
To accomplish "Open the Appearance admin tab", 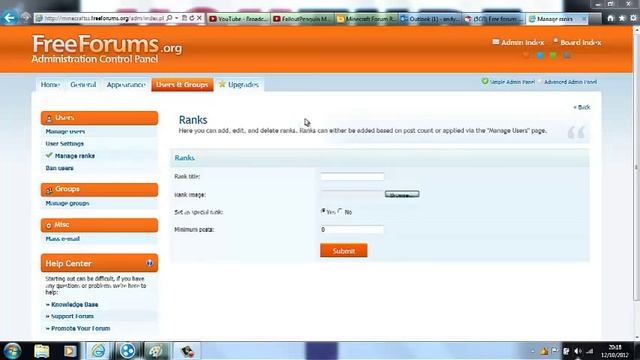I will (x=126, y=84).
